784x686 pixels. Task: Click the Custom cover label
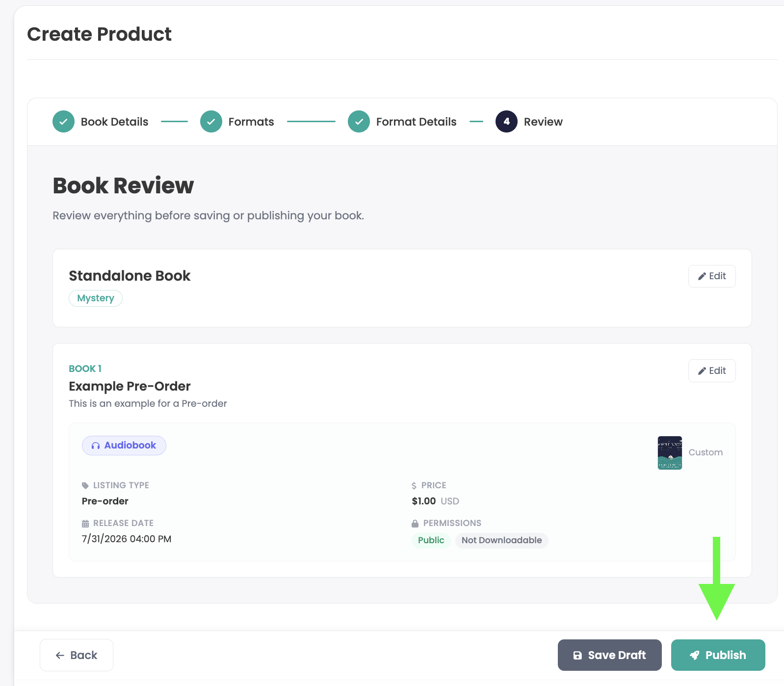click(706, 452)
